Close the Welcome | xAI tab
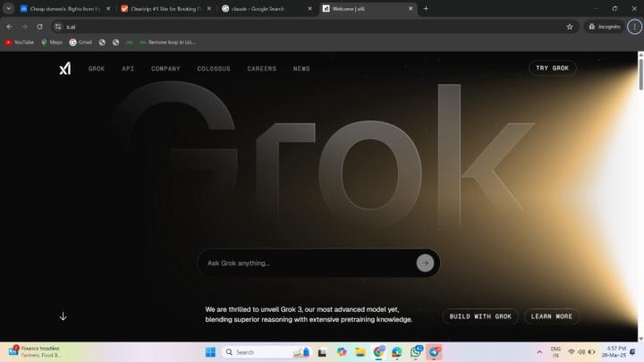This screenshot has height=362, width=644. click(x=411, y=9)
